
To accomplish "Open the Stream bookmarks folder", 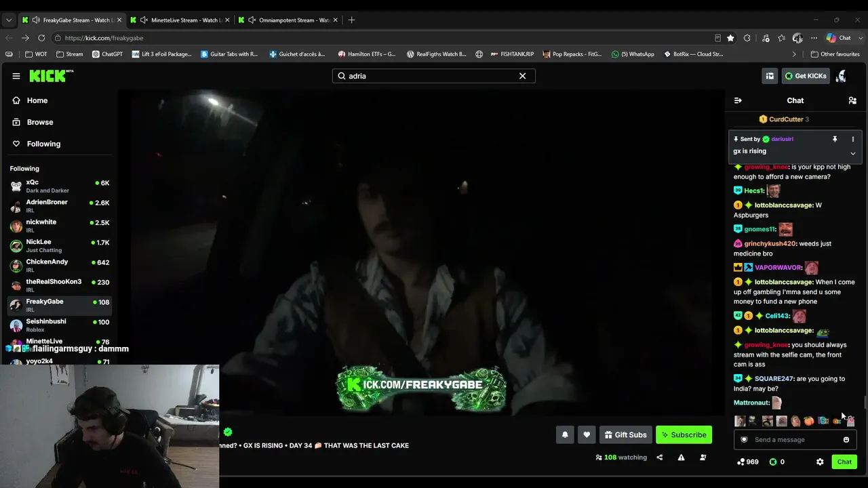I will coord(70,54).
